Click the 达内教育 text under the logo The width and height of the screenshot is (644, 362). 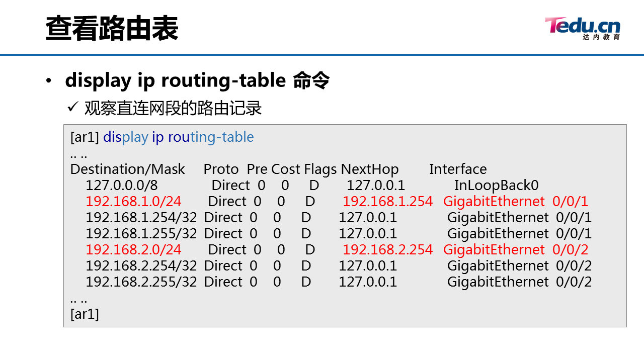coord(602,37)
